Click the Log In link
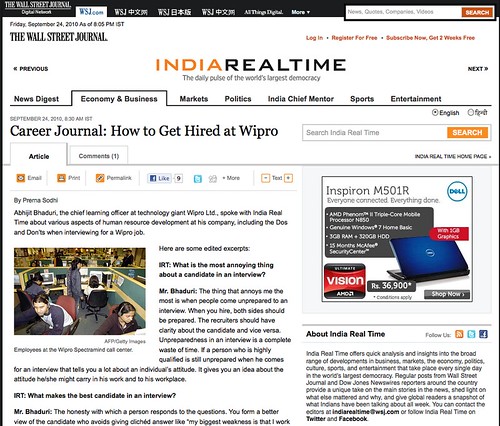500x426 pixels. pyautogui.click(x=314, y=38)
